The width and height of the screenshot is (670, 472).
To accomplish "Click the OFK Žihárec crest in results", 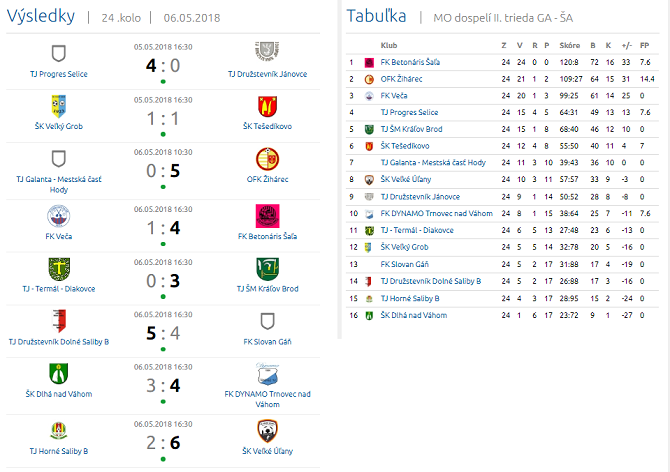I will pos(267,159).
